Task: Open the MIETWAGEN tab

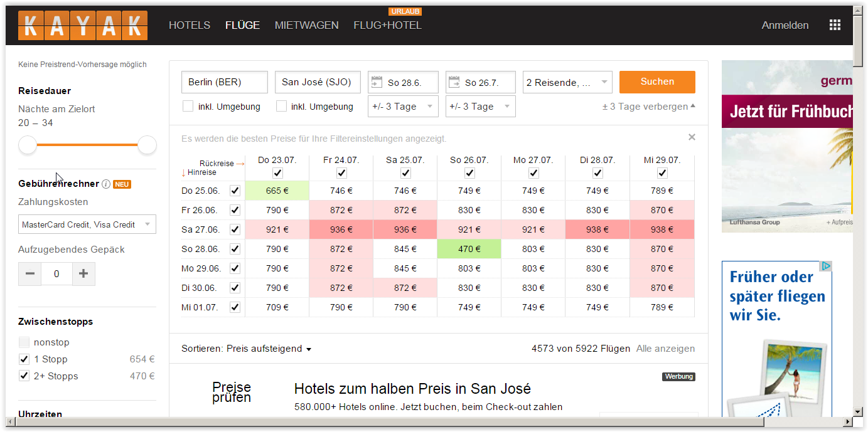Action: [x=306, y=26]
